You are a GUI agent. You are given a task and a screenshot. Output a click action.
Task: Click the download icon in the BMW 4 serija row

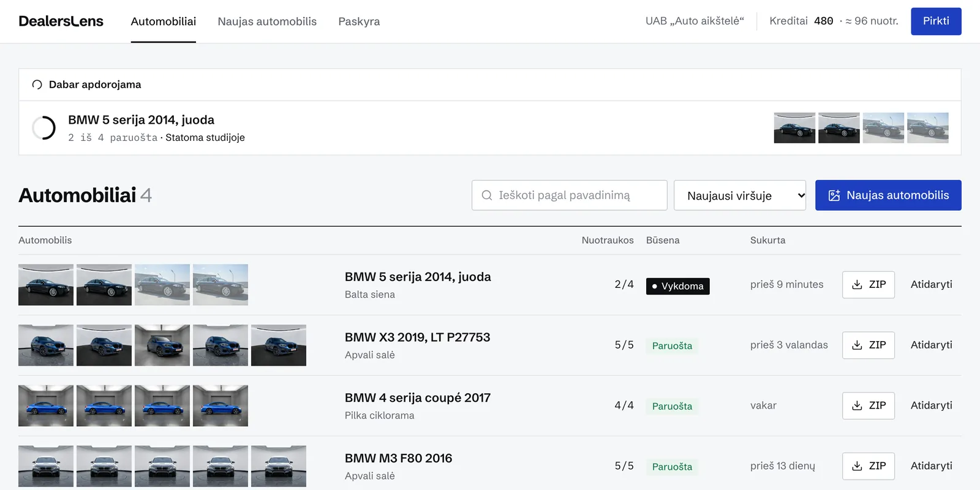coord(858,406)
